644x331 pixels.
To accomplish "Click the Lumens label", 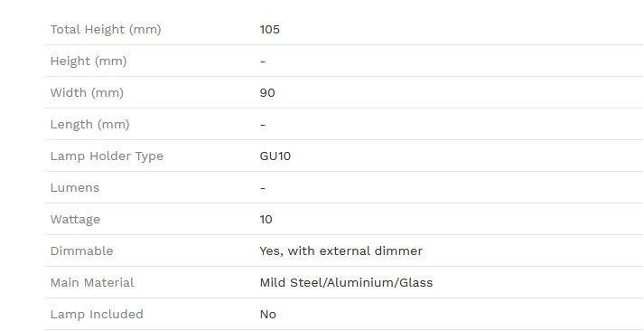I will click(x=75, y=188).
